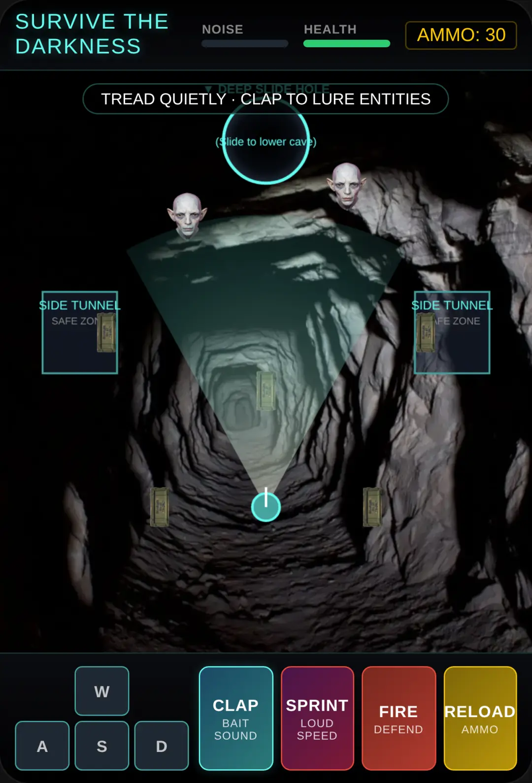
Task: Enter the left Side Tunnel safe zone
Action: point(80,332)
